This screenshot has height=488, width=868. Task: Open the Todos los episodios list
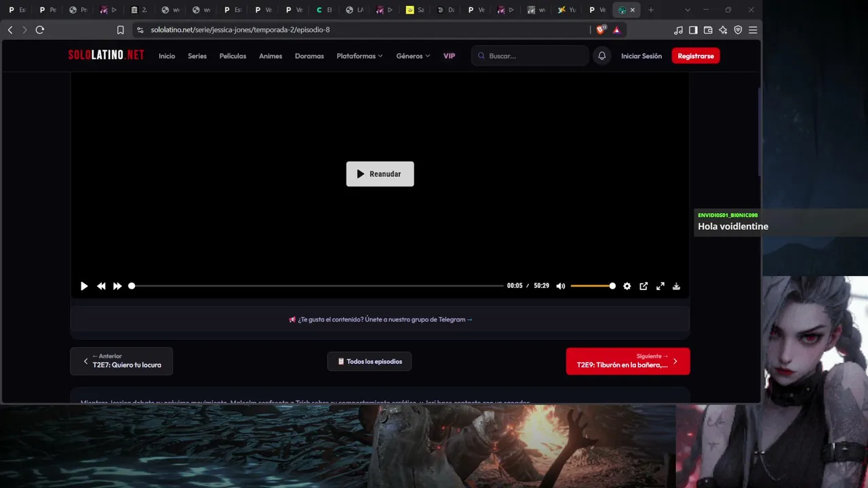pos(370,361)
